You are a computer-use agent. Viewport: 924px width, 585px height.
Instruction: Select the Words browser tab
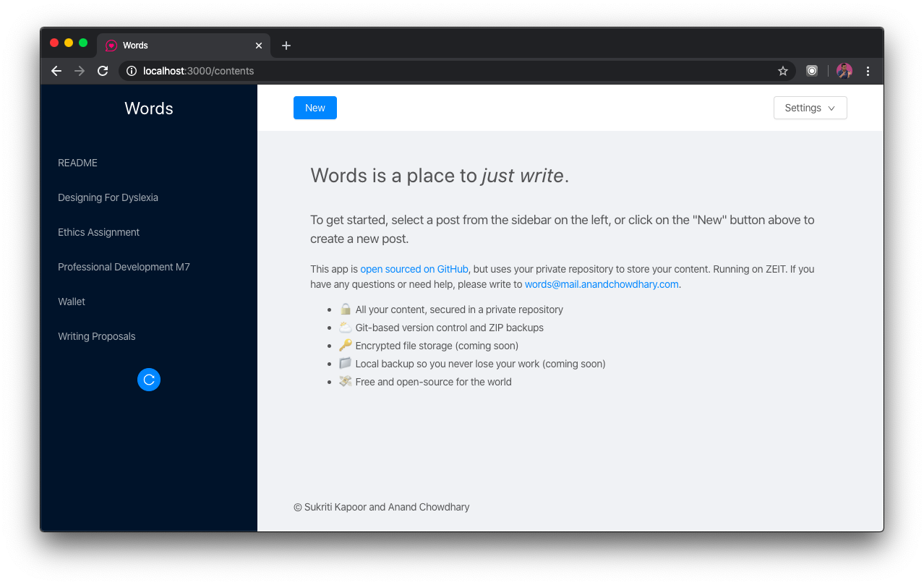tap(184, 46)
